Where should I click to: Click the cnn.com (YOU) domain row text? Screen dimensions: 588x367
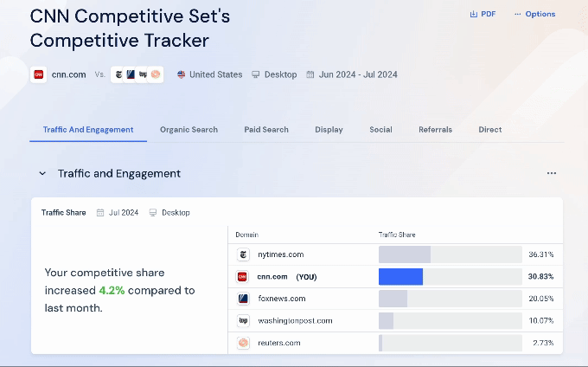point(287,277)
